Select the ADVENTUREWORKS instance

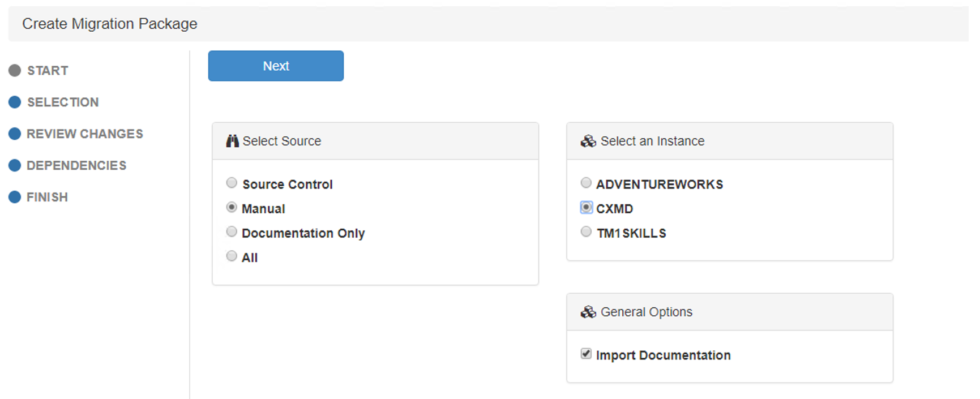586,183
